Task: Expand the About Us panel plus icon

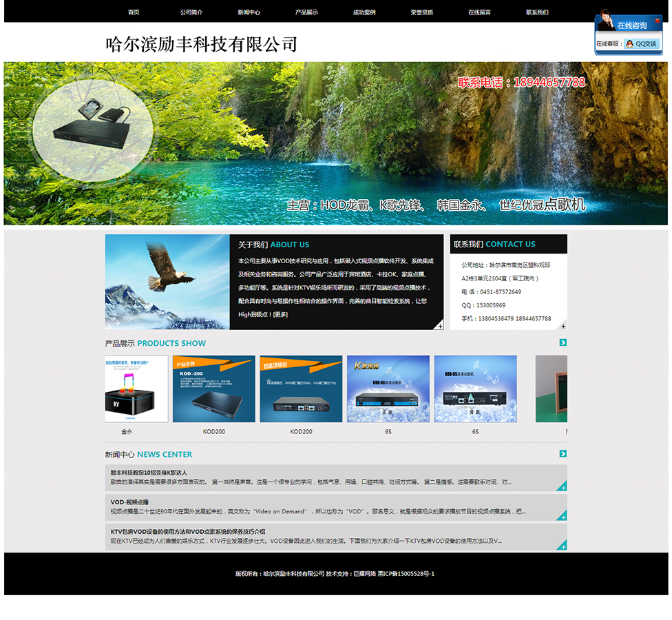Action: click(x=439, y=326)
